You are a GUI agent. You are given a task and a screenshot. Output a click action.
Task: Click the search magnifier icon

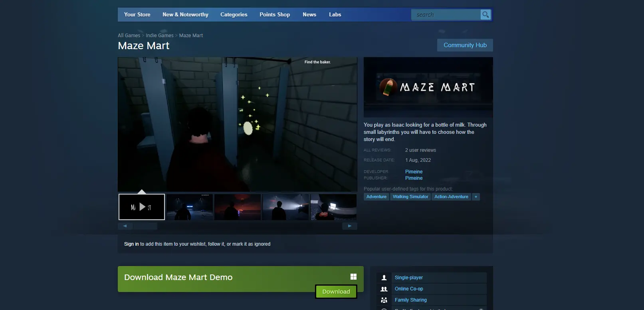485,15
